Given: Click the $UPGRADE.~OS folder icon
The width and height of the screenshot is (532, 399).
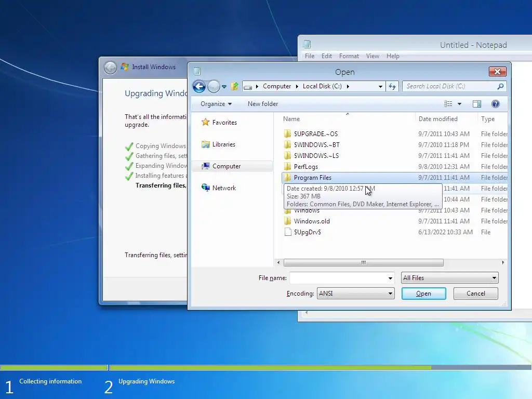Looking at the screenshot, I should 287,134.
